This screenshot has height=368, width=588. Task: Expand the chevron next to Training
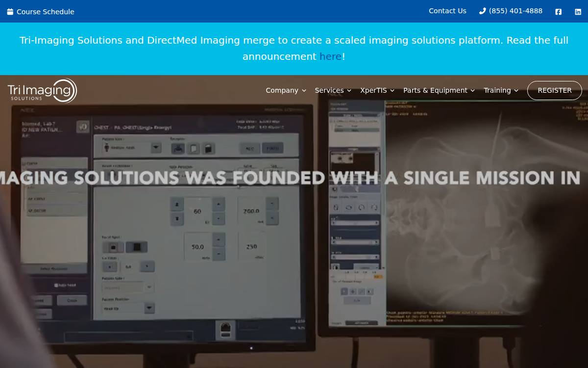516,91
